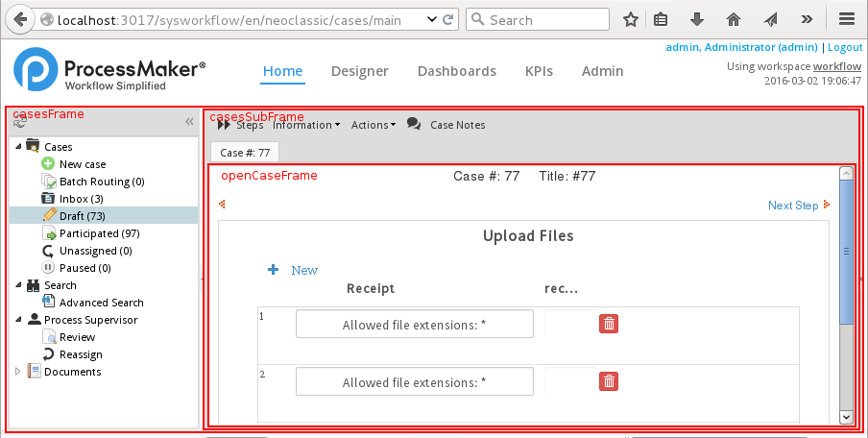Go to previous step using the left arrow
This screenshot has width=868, height=438.
[x=223, y=204]
